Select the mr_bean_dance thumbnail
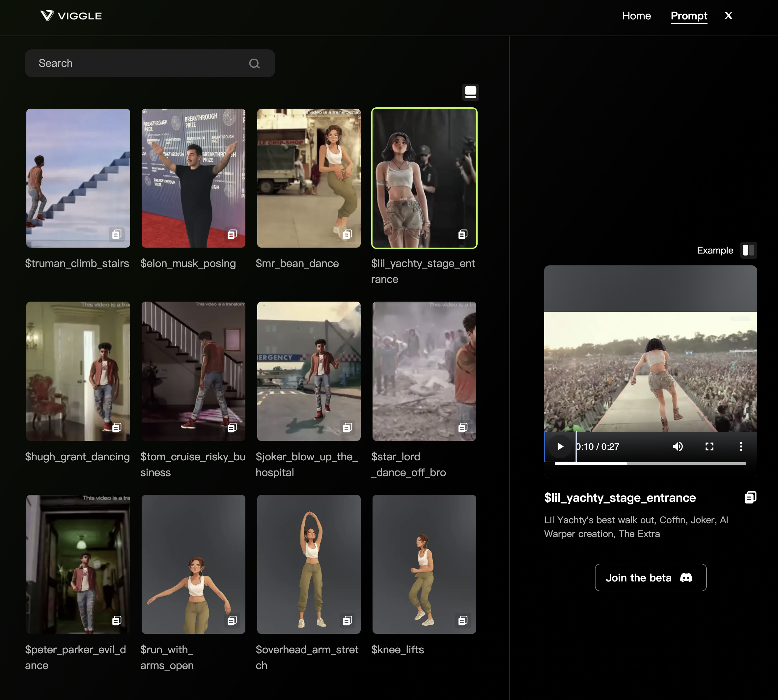The image size is (778, 700). (x=309, y=178)
